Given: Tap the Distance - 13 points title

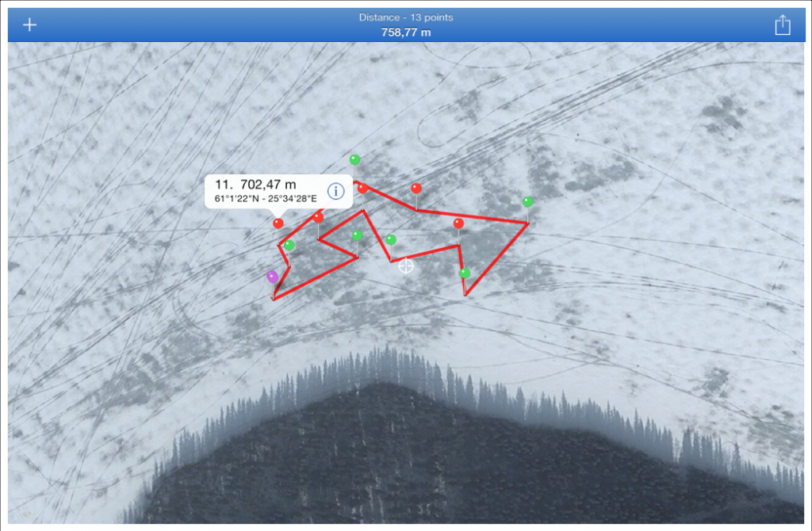Looking at the screenshot, I should click(x=406, y=17).
